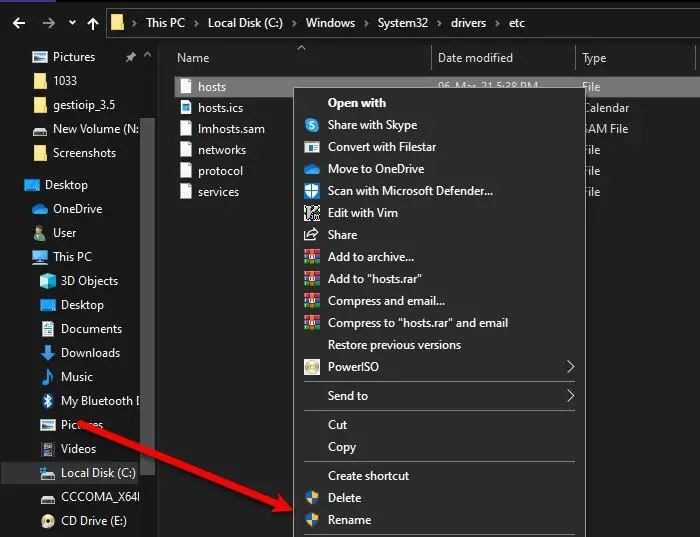Click the WinRAR icon beside Add to archive
700x537 pixels.
tap(312, 257)
